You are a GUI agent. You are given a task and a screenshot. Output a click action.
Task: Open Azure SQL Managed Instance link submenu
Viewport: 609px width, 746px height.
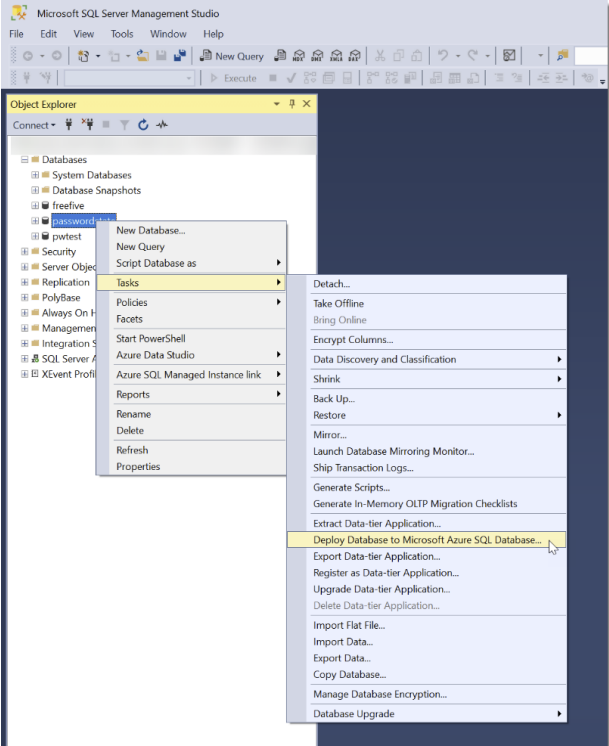(x=191, y=375)
